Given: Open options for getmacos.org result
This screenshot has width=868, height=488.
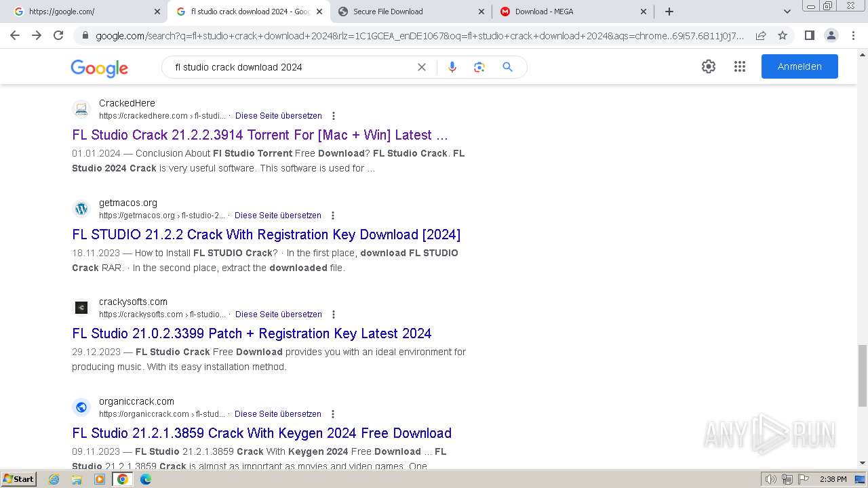Looking at the screenshot, I should click(x=332, y=216).
